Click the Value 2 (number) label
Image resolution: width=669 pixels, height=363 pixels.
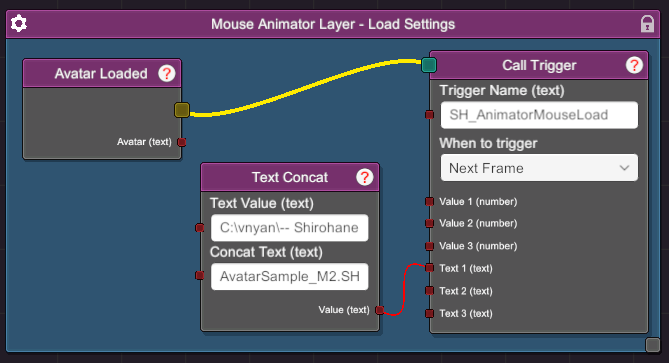click(478, 223)
